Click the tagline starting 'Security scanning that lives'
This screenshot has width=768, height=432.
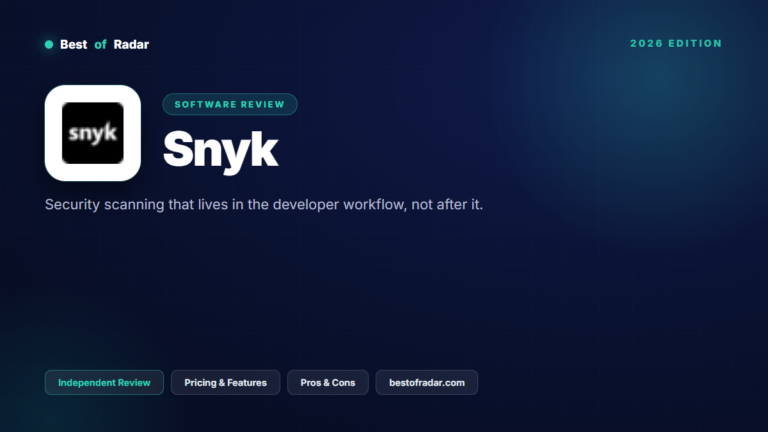tap(264, 204)
